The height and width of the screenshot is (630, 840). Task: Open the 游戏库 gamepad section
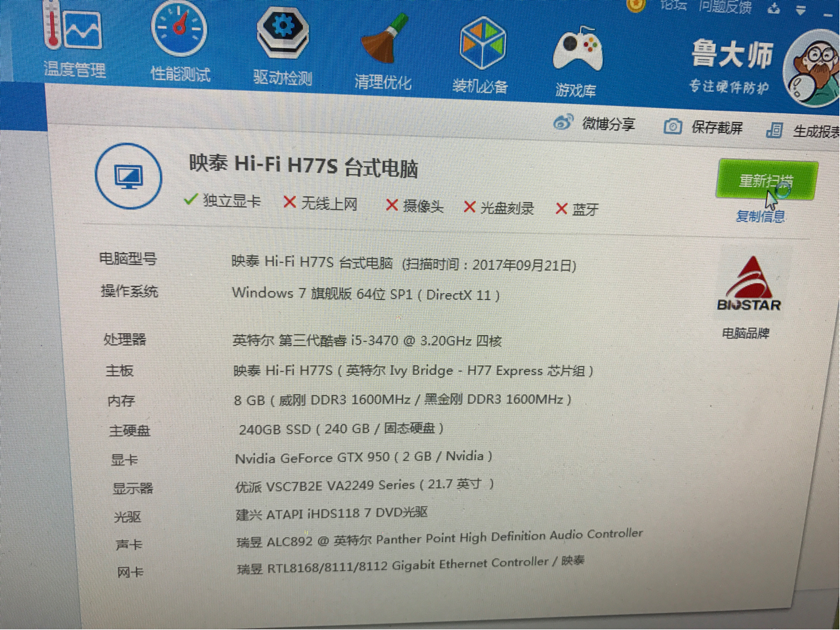[x=577, y=62]
